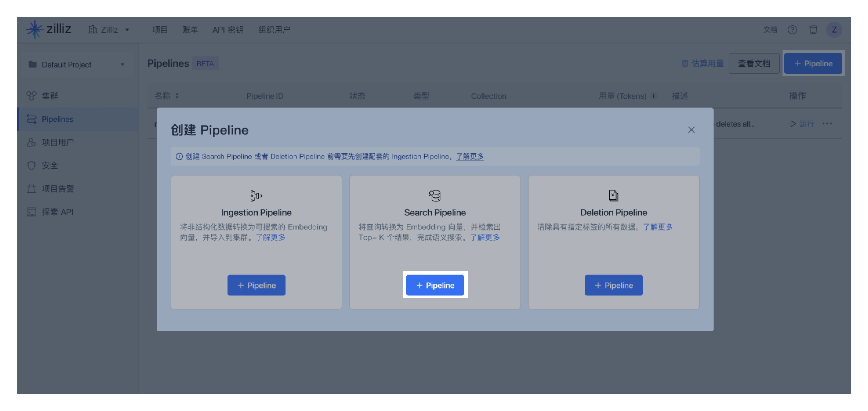Click the 集群 cluster icon

[31, 96]
